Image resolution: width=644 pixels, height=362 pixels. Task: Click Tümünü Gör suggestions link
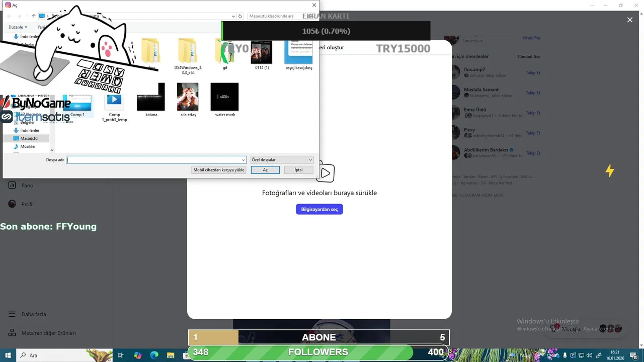pyautogui.click(x=529, y=57)
